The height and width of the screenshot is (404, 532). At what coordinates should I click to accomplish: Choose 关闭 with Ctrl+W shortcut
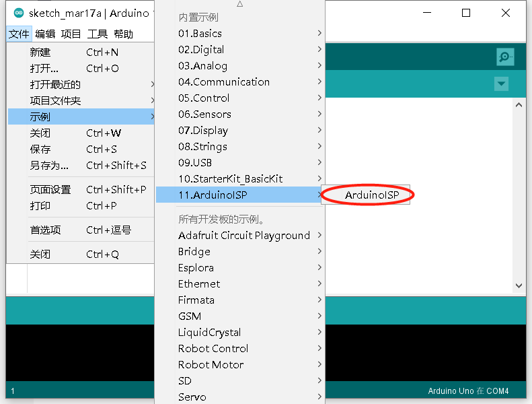pos(81,133)
